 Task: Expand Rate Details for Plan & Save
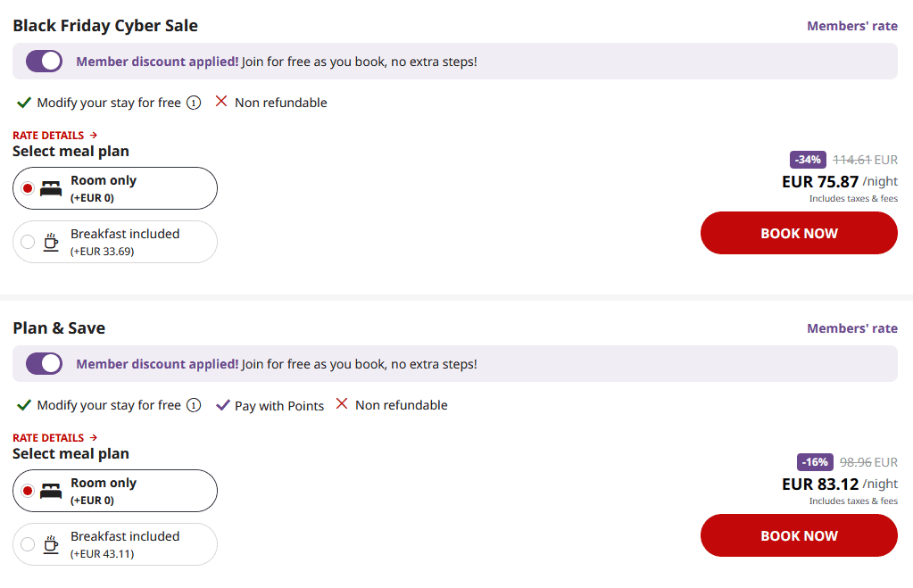[x=54, y=438]
